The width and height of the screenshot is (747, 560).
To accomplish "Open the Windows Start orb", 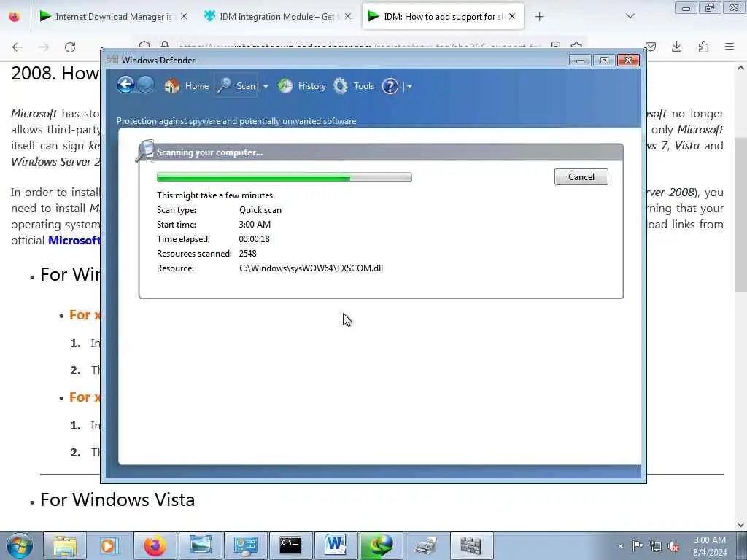I will point(20,545).
